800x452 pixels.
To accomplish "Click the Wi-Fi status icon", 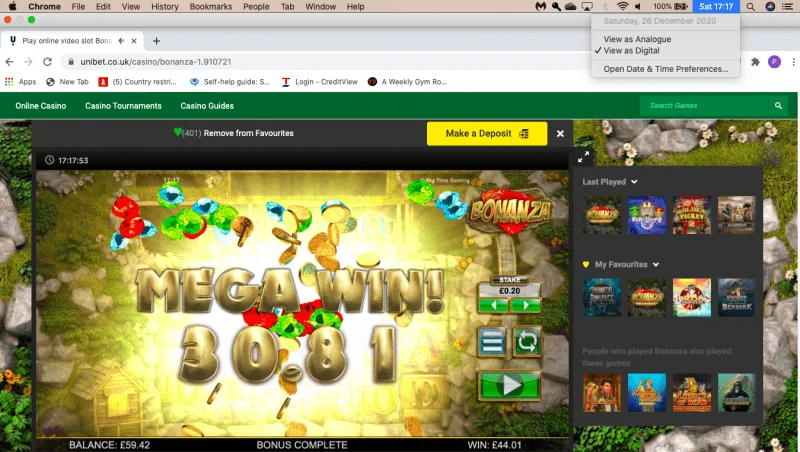I will coord(622,7).
